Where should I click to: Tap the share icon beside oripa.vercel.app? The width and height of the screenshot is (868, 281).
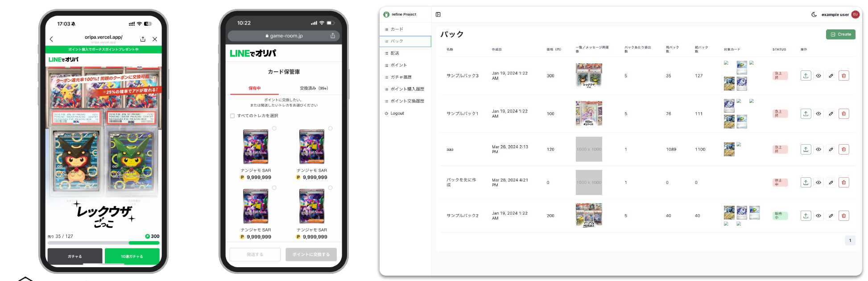pyautogui.click(x=143, y=39)
